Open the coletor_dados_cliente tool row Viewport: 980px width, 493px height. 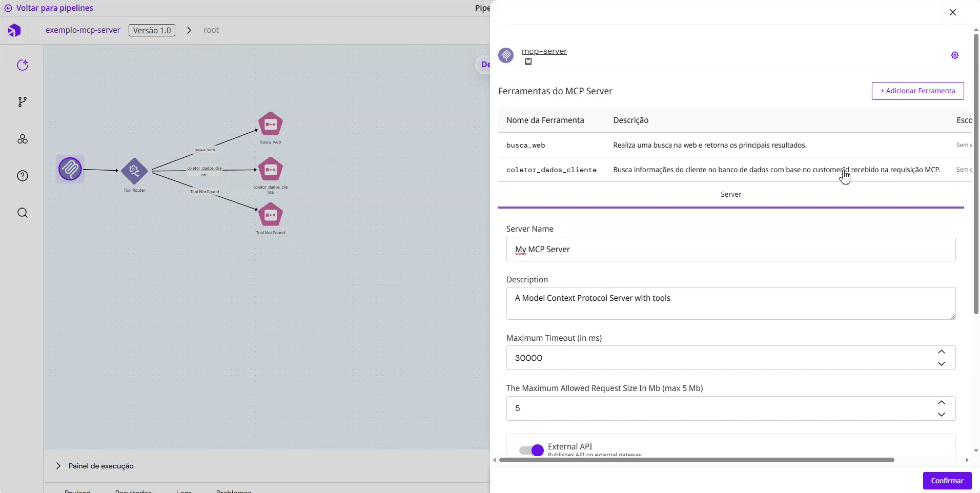[551, 170]
